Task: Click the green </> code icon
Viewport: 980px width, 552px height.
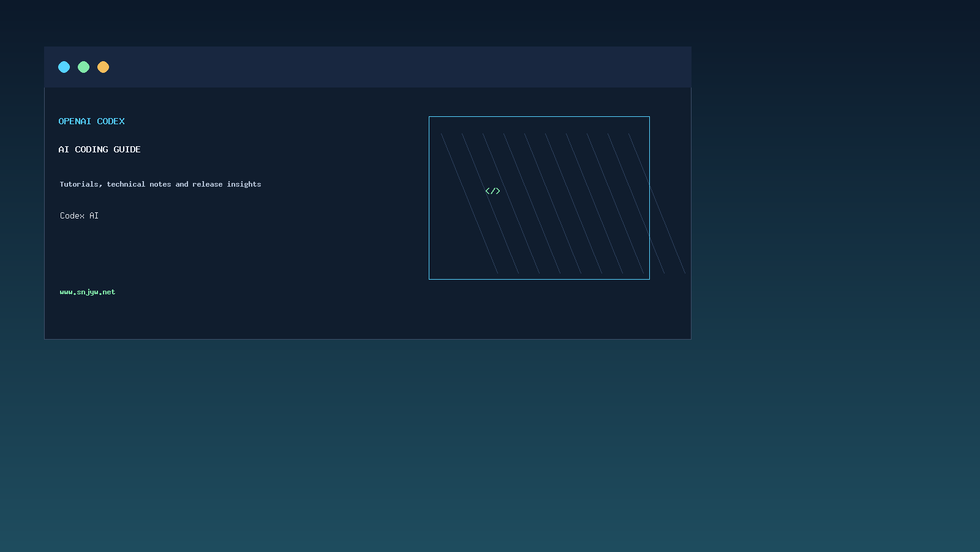Action: click(x=492, y=191)
